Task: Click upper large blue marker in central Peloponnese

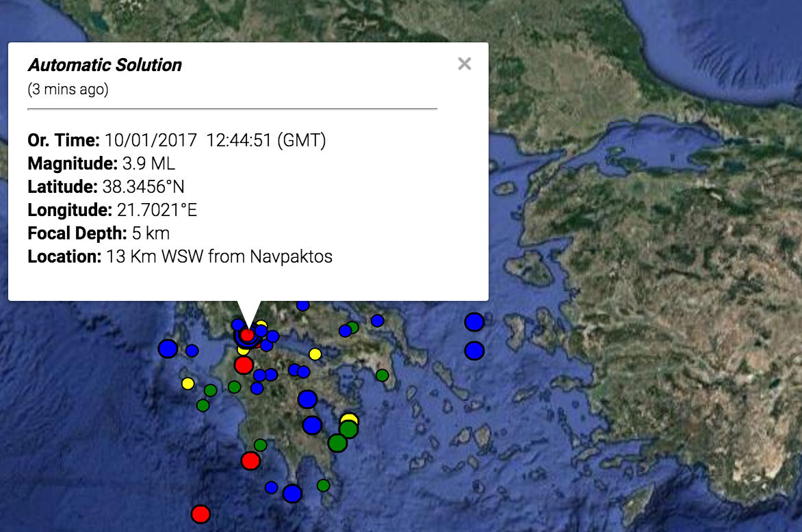Action: (307, 399)
